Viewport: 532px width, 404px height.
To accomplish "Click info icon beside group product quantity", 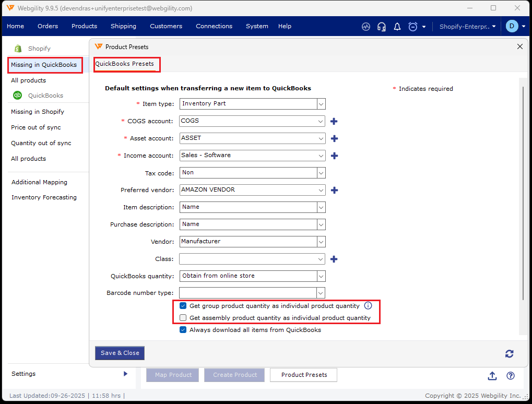I will pyautogui.click(x=368, y=306).
